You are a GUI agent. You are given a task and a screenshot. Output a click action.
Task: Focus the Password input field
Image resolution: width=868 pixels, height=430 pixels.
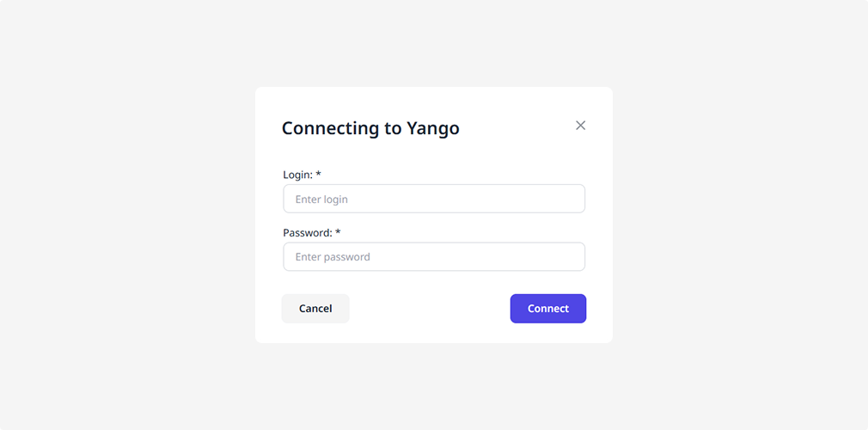[434, 256]
